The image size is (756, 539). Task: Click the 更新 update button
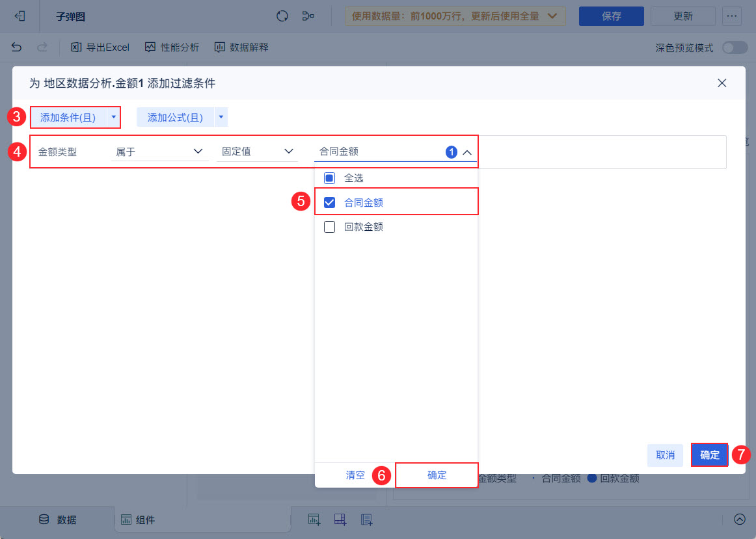(682, 16)
